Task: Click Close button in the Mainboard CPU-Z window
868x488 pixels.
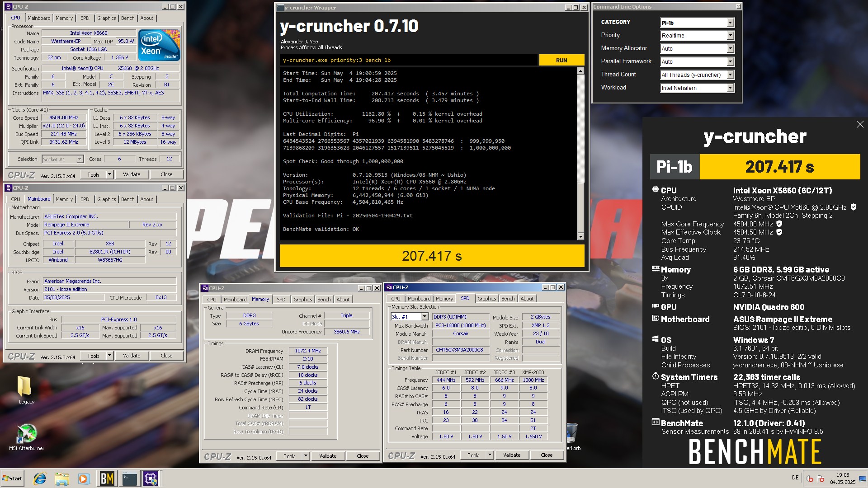Action: click(x=166, y=356)
